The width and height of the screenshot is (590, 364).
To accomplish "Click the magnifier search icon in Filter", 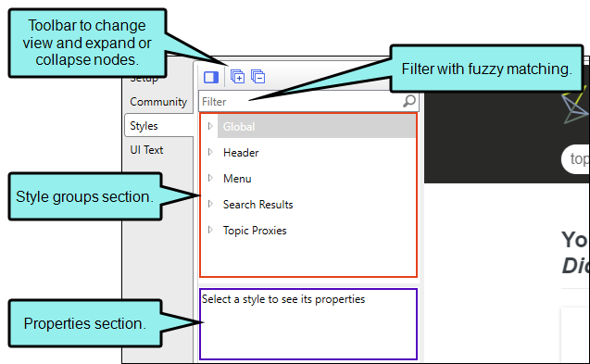I will [409, 101].
